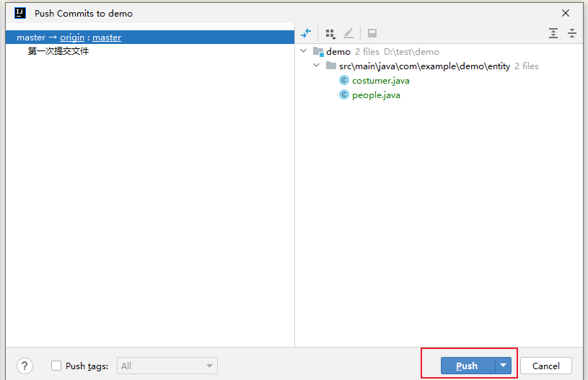The height and width of the screenshot is (380, 588).
Task: Click the Collapse All icon
Action: tap(572, 33)
